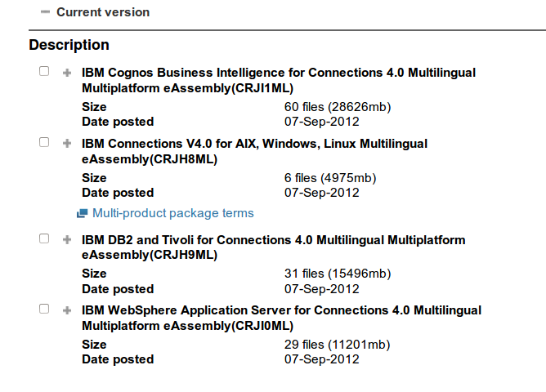Click the 60 files (28626mb) size text
Image resolution: width=546 pixels, height=392 pixels.
pyautogui.click(x=338, y=107)
